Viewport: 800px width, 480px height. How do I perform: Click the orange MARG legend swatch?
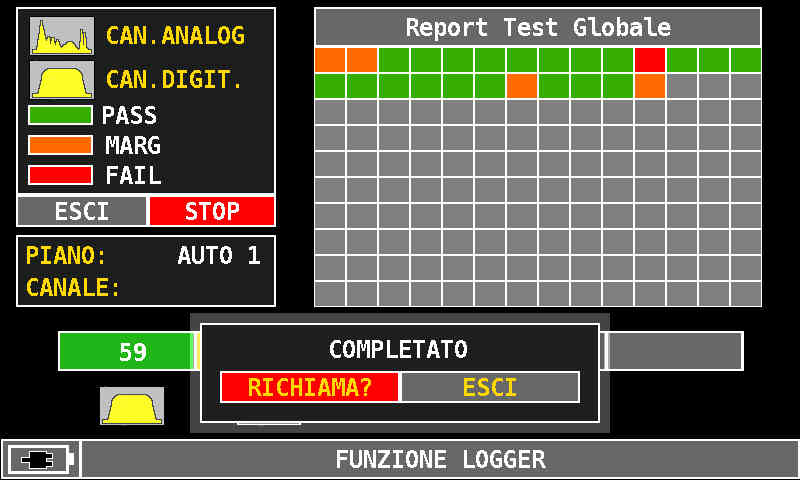point(61,145)
